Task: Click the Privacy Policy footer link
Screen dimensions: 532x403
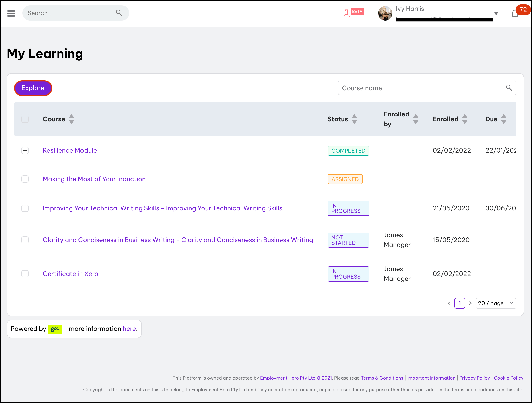Action: [474, 378]
